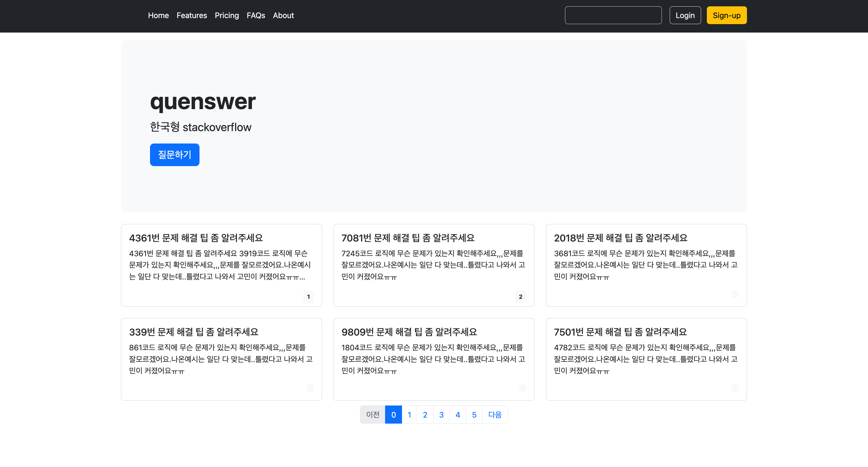Click answer count badge showing 1
The width and height of the screenshot is (868, 467).
[308, 297]
